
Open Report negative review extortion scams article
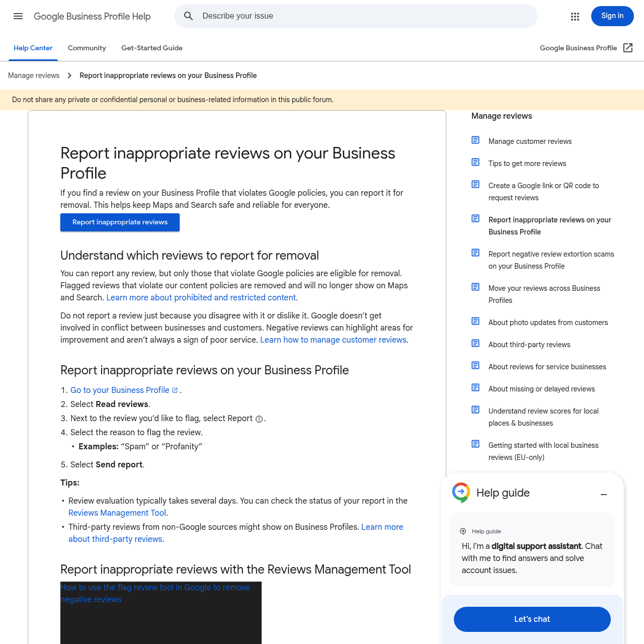(x=551, y=260)
